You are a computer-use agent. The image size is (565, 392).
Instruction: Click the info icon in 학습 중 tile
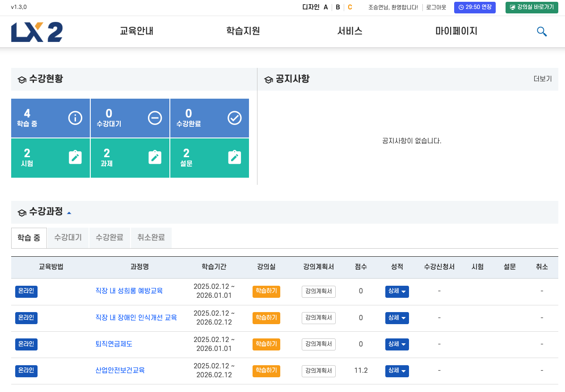coord(75,118)
